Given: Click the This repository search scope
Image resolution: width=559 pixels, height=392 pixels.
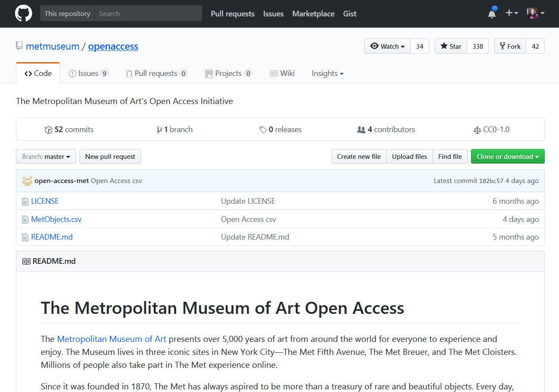Looking at the screenshot, I should tap(67, 13).
